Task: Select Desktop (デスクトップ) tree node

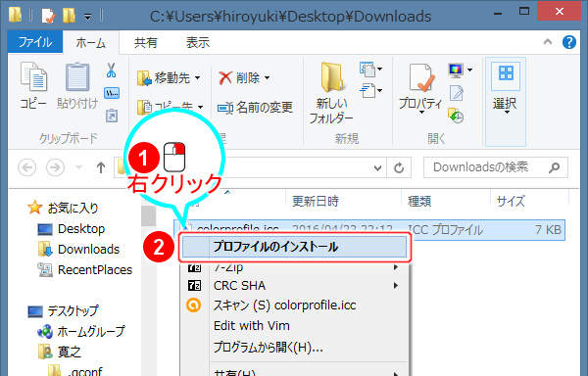Action: 63,310
